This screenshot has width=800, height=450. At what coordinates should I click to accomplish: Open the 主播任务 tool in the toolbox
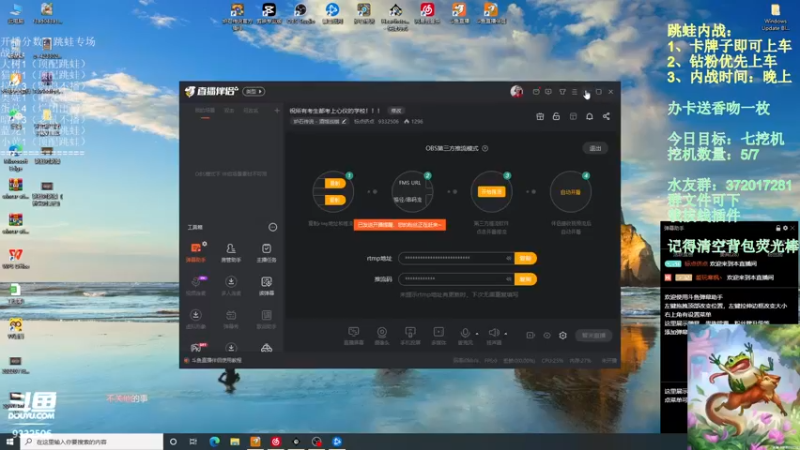coord(266,252)
